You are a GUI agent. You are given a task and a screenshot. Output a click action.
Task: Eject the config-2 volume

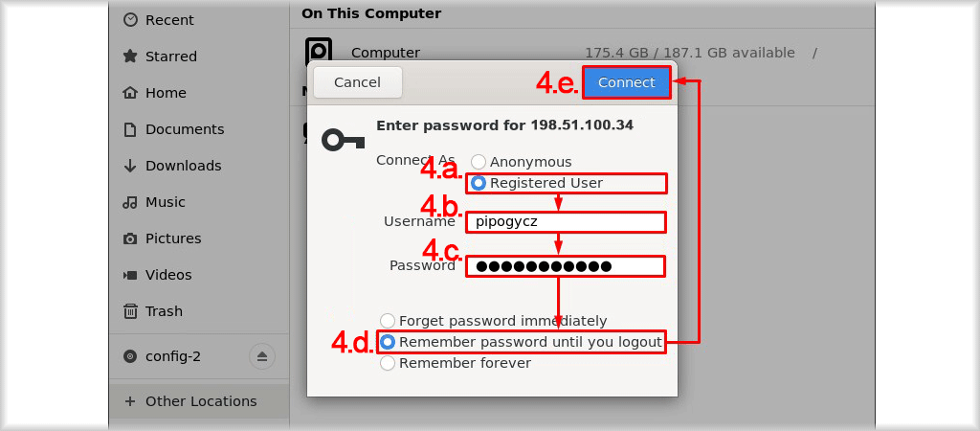click(262, 356)
